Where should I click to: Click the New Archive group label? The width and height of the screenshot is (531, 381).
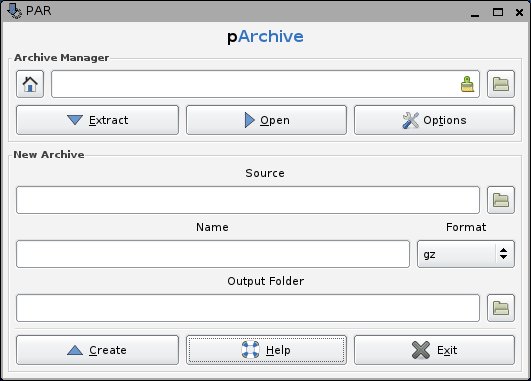(49, 154)
